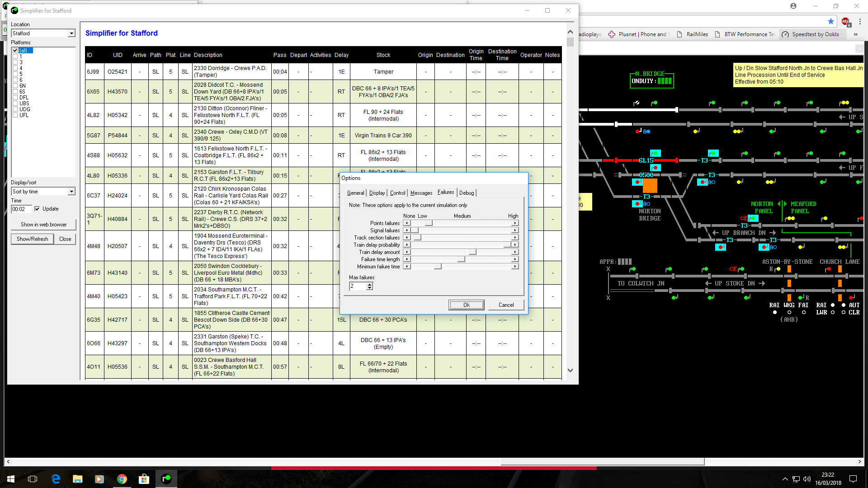Increment Max failures spinner
This screenshot has width=868, height=488.
tap(370, 285)
